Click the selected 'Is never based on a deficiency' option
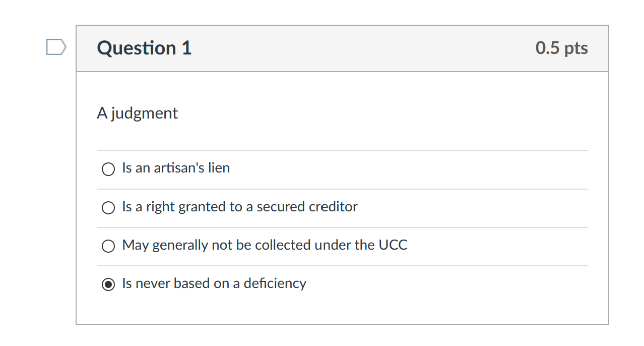The image size is (644, 346). coord(108,284)
